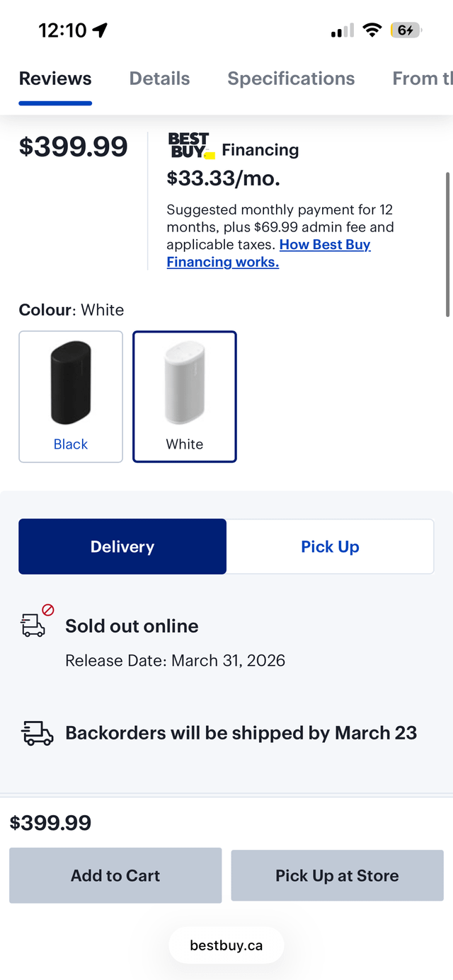Screen dimensions: 453x980
Task: Open the Specifications tab
Action: pos(291,79)
